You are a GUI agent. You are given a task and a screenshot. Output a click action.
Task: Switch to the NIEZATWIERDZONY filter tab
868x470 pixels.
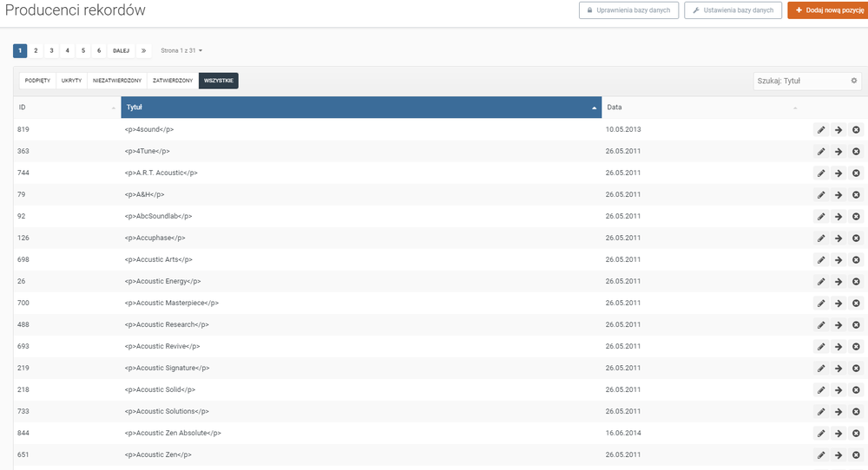[x=116, y=81]
